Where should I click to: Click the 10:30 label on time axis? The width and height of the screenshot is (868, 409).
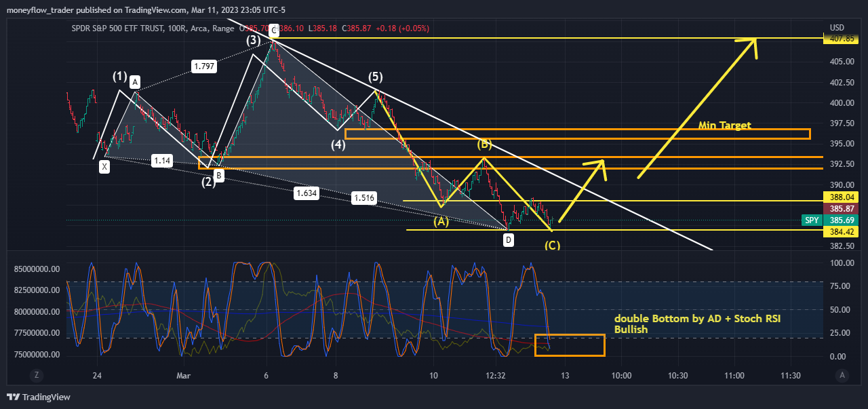coord(678,375)
